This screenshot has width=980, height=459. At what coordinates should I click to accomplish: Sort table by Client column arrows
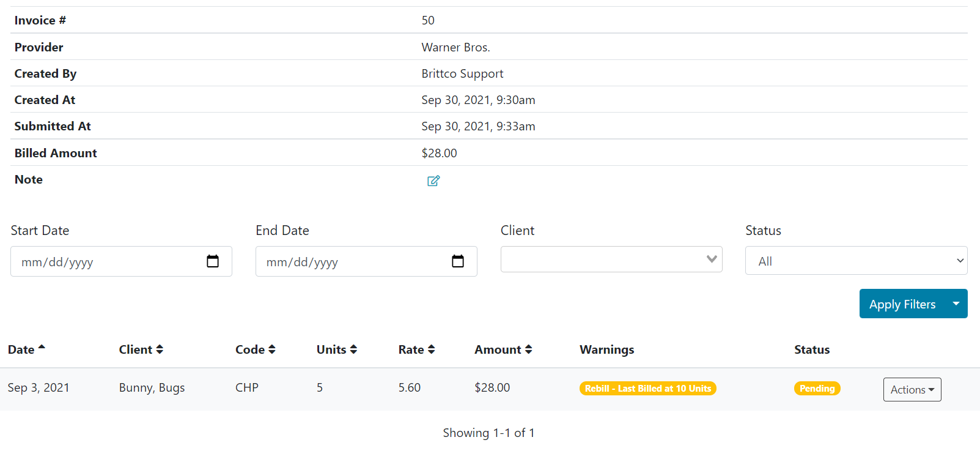point(160,349)
